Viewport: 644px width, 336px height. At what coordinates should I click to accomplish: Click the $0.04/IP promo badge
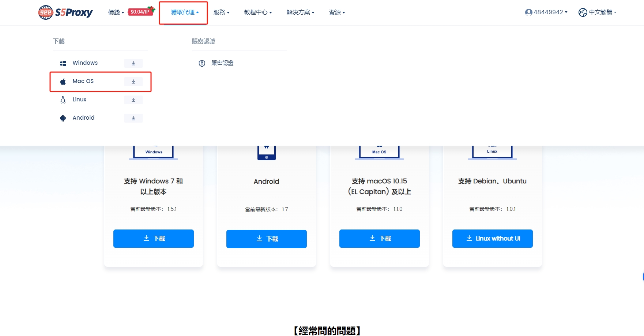coord(141,12)
